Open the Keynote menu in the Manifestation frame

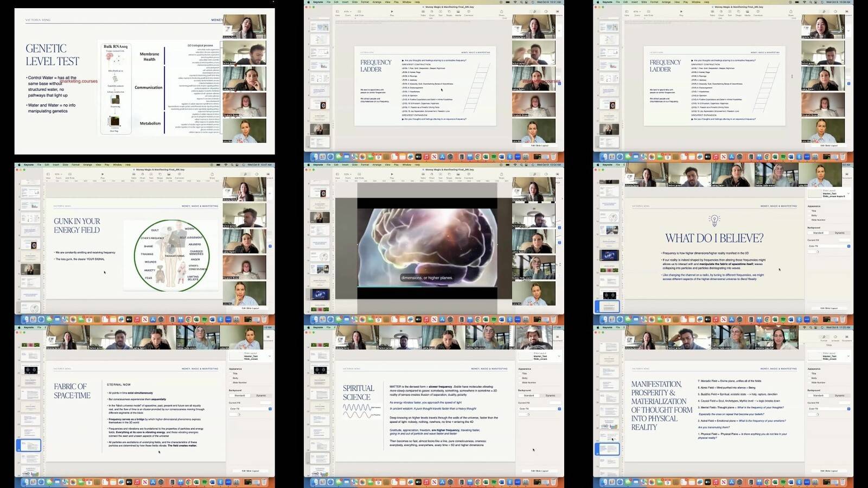tap(607, 327)
